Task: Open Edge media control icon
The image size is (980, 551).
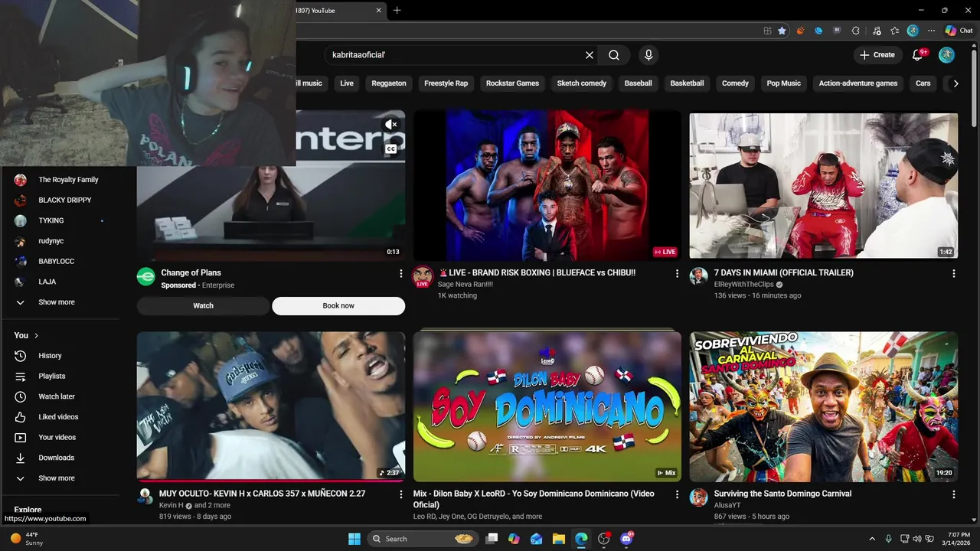Action: pyautogui.click(x=875, y=31)
